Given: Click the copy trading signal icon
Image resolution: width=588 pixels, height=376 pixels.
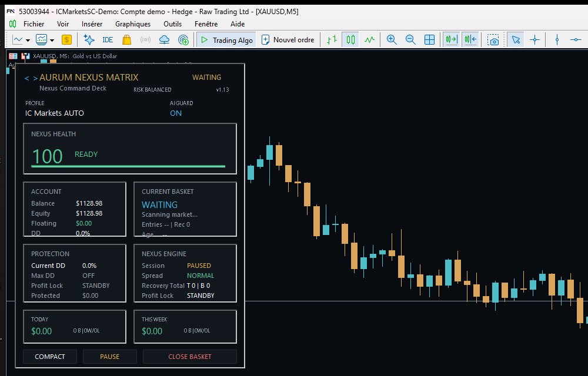Looking at the screenshot, I should point(183,40).
